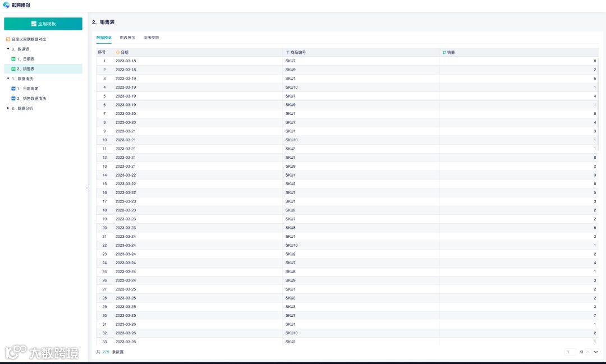Click the blue chart icon of 1、当前周期
606x364 pixels.
(x=13, y=89)
